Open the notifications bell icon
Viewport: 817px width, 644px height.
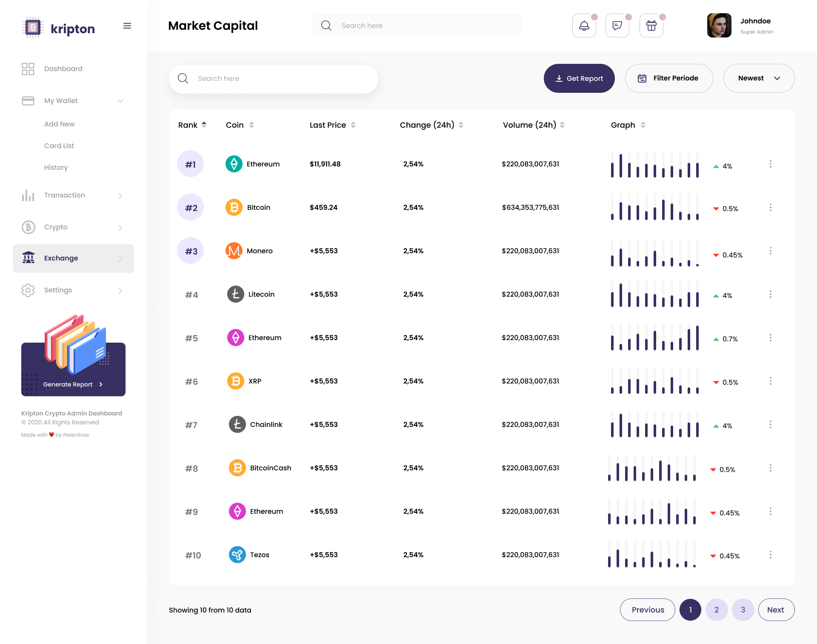click(584, 26)
